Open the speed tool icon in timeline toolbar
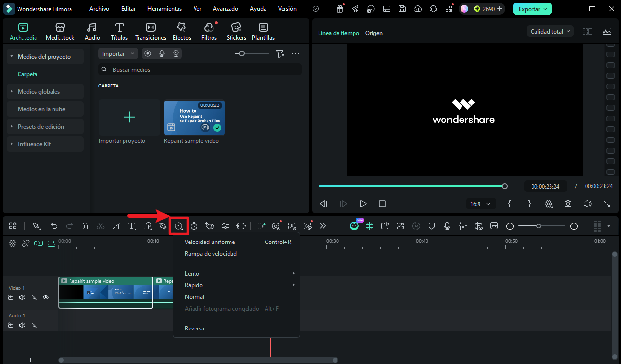Viewport: 621px width, 364px height. [x=179, y=226]
